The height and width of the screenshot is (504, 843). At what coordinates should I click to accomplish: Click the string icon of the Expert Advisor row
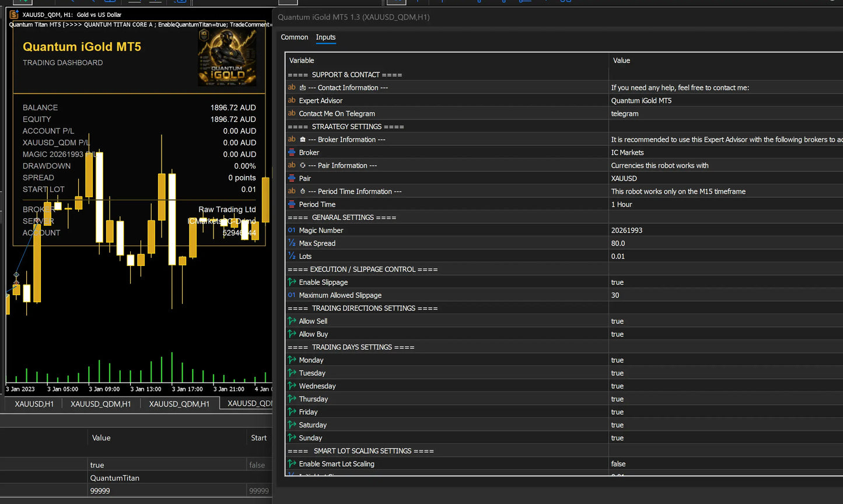pyautogui.click(x=292, y=100)
